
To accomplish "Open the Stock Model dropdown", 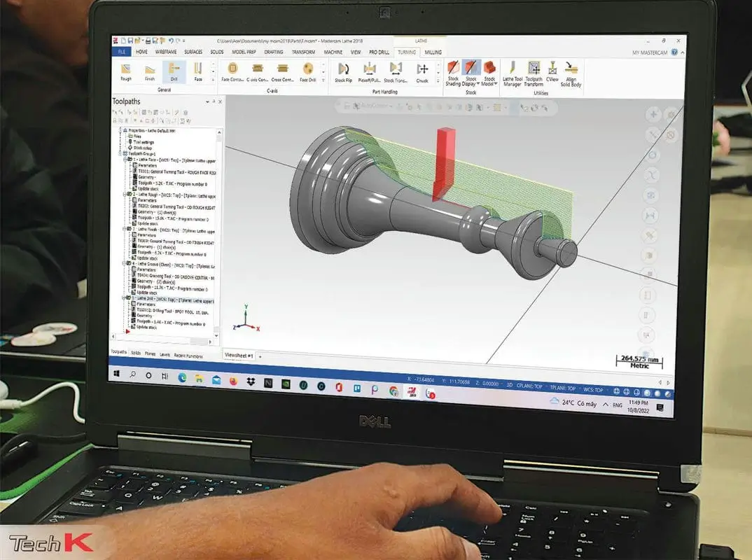I will pos(489,73).
